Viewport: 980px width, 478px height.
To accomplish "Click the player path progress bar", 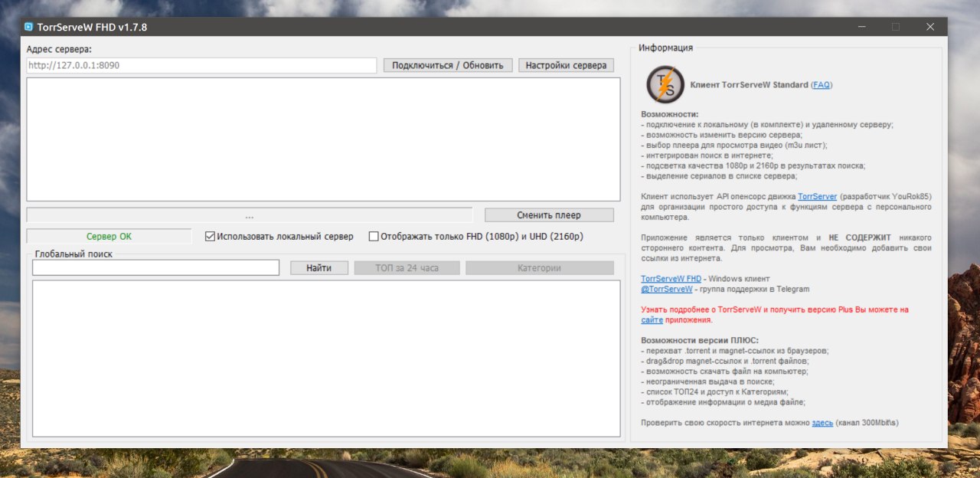I will [x=250, y=215].
